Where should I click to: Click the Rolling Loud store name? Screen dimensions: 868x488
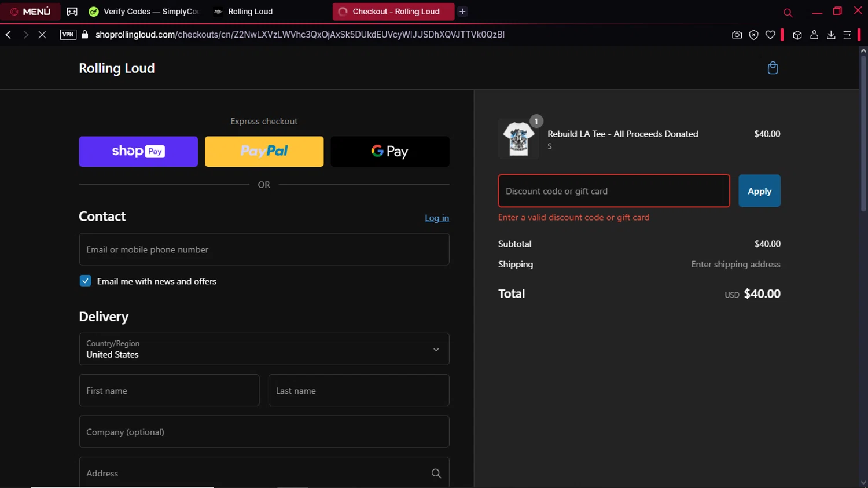point(116,68)
